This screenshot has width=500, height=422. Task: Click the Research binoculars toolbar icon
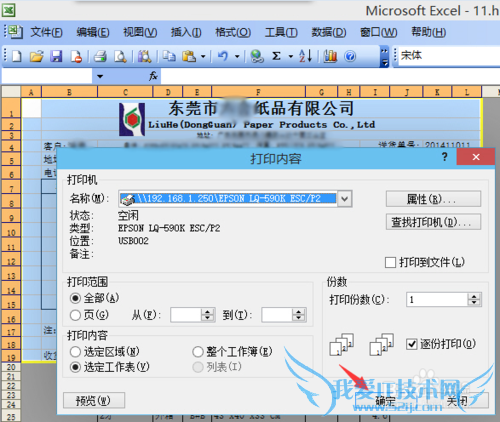144,56
